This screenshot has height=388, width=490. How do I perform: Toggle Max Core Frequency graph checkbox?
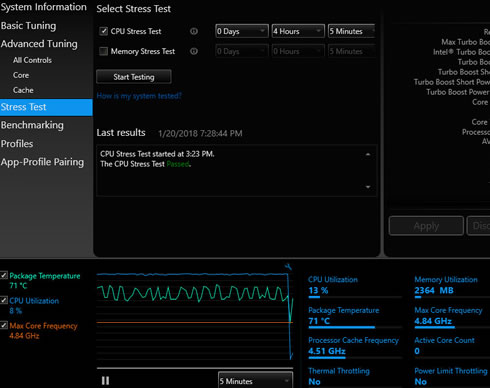(x=4, y=325)
